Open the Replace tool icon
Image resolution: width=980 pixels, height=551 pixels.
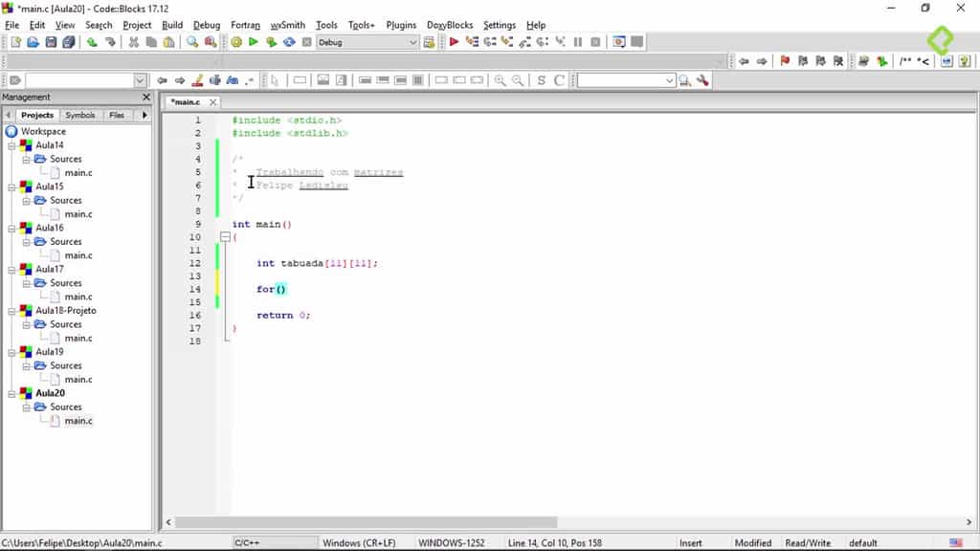click(211, 42)
